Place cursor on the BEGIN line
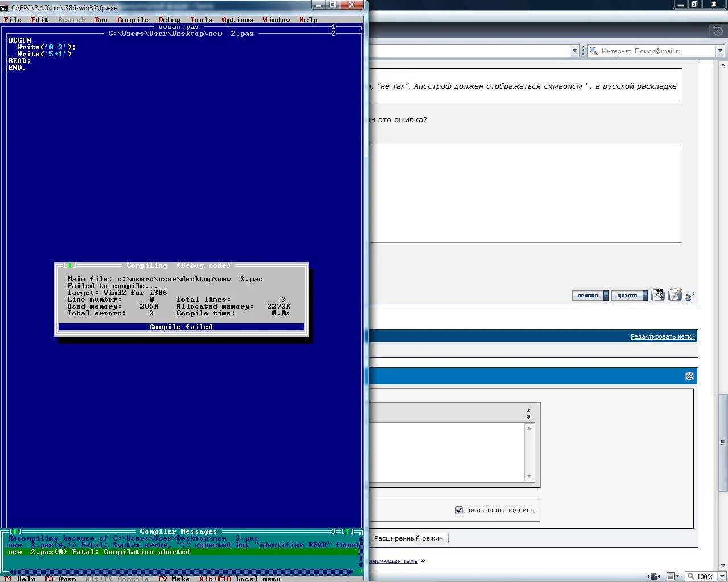This screenshot has width=728, height=582. pyautogui.click(x=19, y=40)
